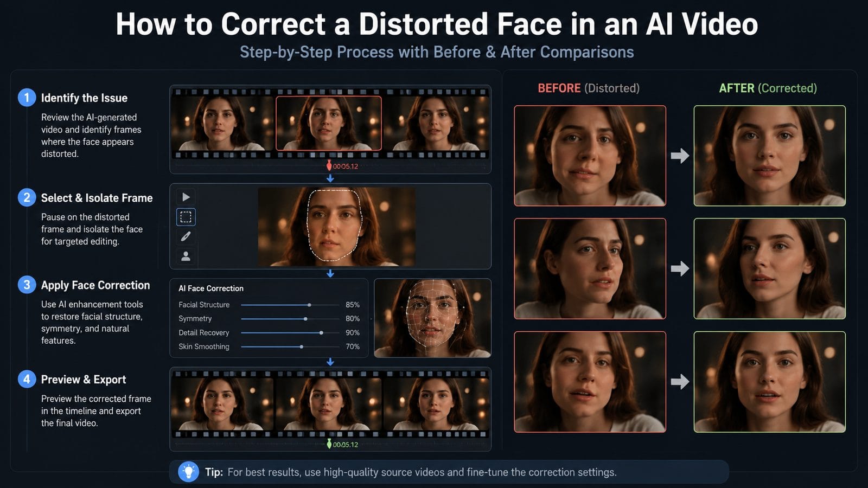868x488 pixels.
Task: Click the green playhead marker at 00:05.12
Action: click(x=329, y=444)
